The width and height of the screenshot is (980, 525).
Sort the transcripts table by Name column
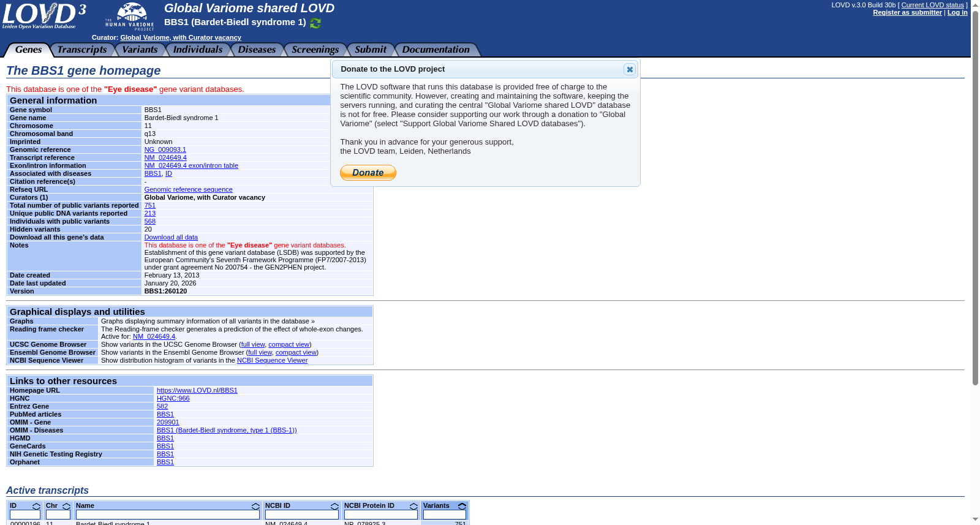(x=255, y=507)
